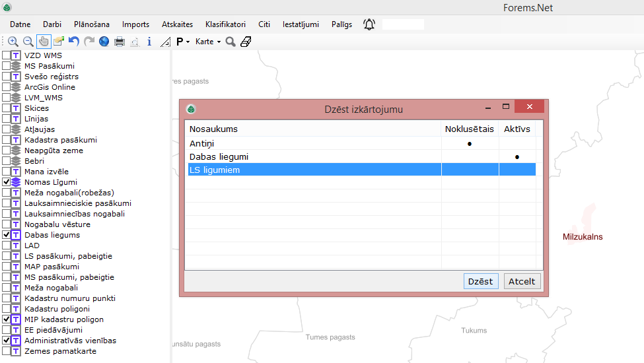Open the Klasifikatori menu
Viewport: 644px width, 363px height.
(225, 24)
